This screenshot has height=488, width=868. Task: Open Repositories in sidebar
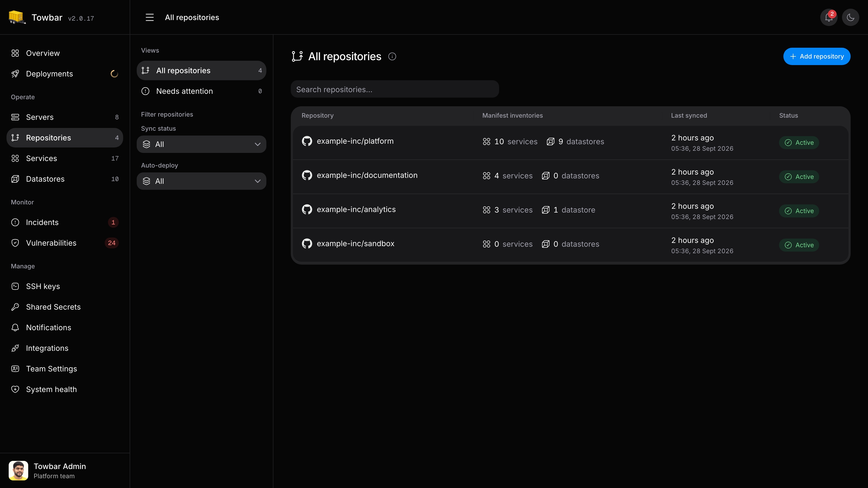coord(65,138)
